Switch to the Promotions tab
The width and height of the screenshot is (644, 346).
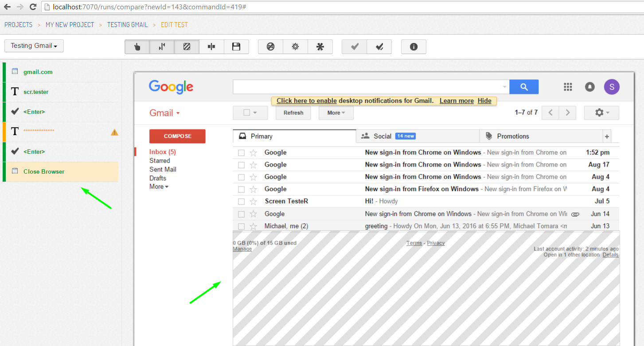pyautogui.click(x=541, y=136)
